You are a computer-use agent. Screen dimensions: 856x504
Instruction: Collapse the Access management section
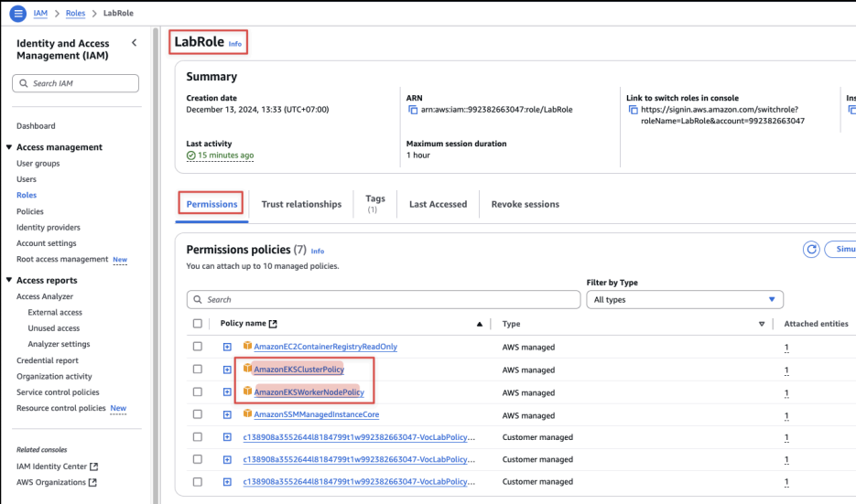[x=9, y=147]
